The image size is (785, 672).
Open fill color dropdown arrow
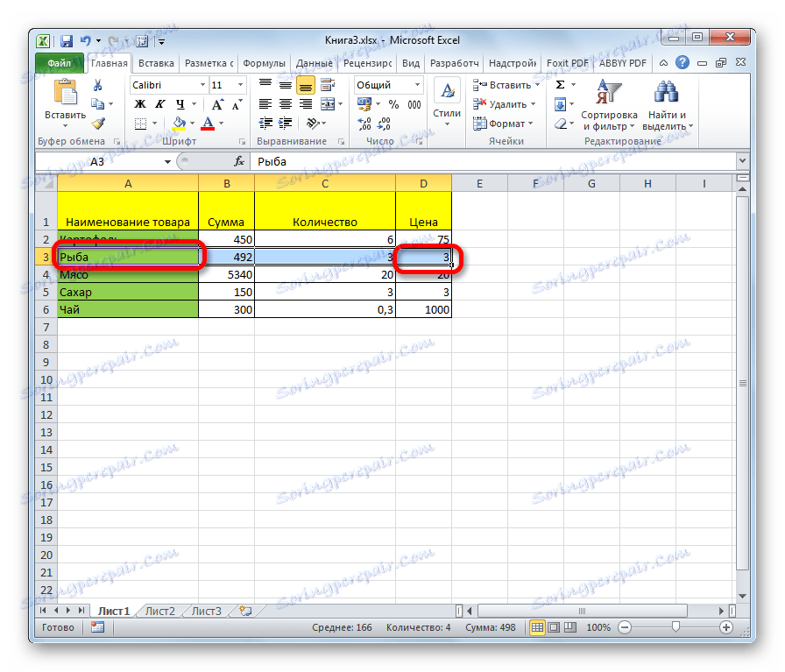point(192,124)
